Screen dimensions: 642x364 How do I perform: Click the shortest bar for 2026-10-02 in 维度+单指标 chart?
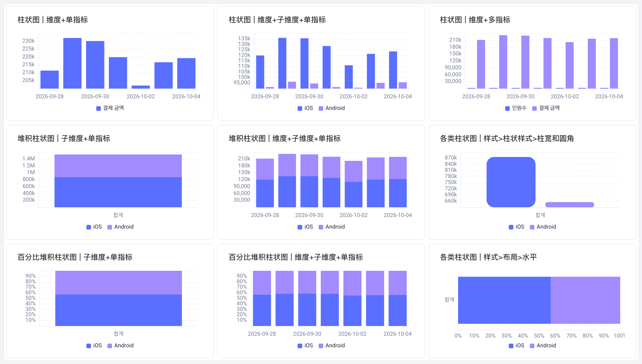[141, 87]
